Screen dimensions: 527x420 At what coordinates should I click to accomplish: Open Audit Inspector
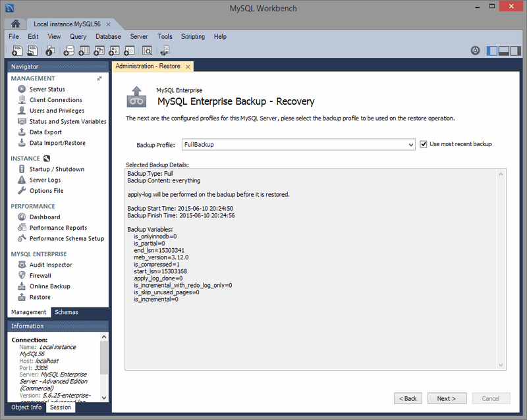51,265
